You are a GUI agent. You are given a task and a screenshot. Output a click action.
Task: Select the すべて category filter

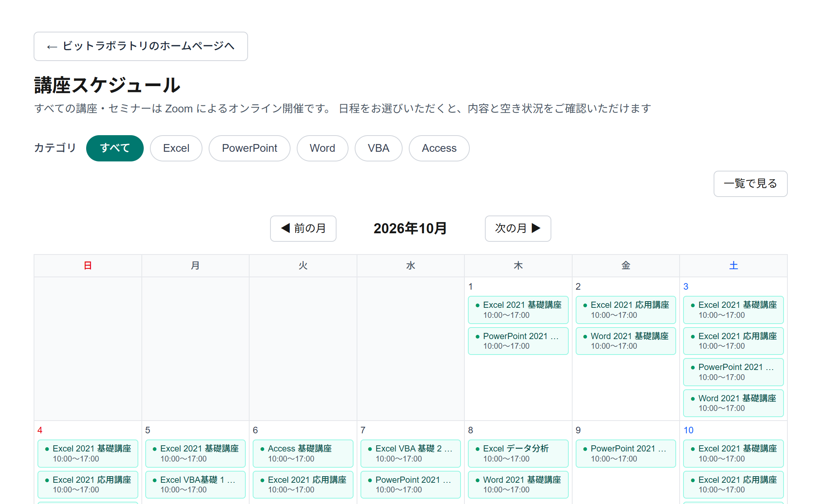coord(115,148)
